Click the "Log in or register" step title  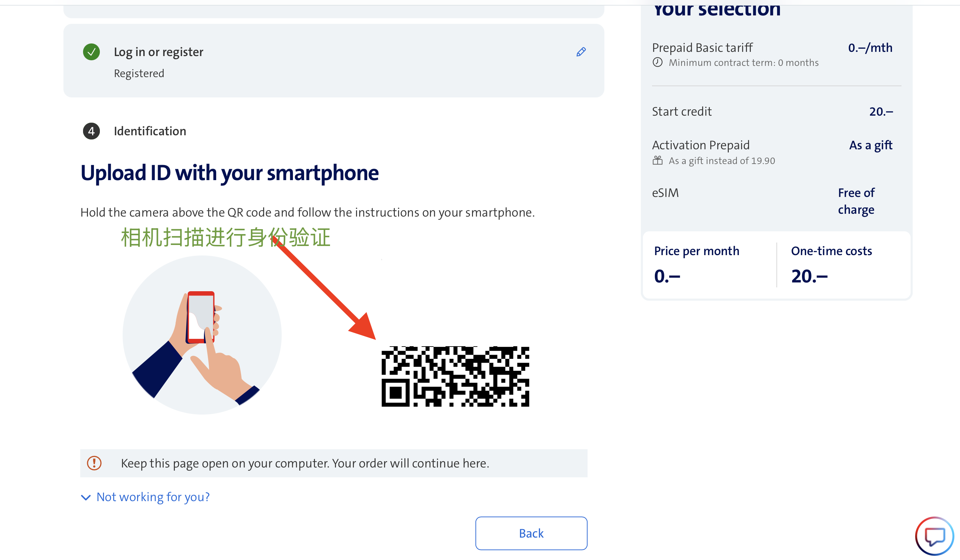click(158, 52)
